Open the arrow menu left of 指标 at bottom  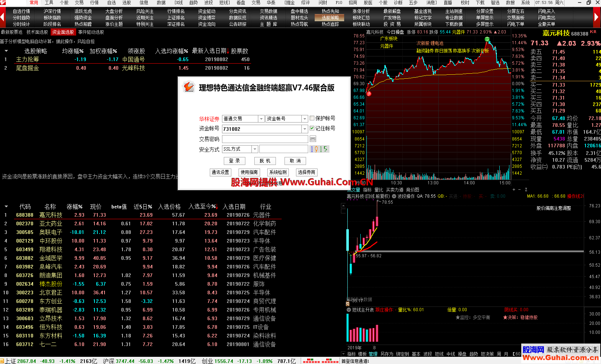[343, 354]
